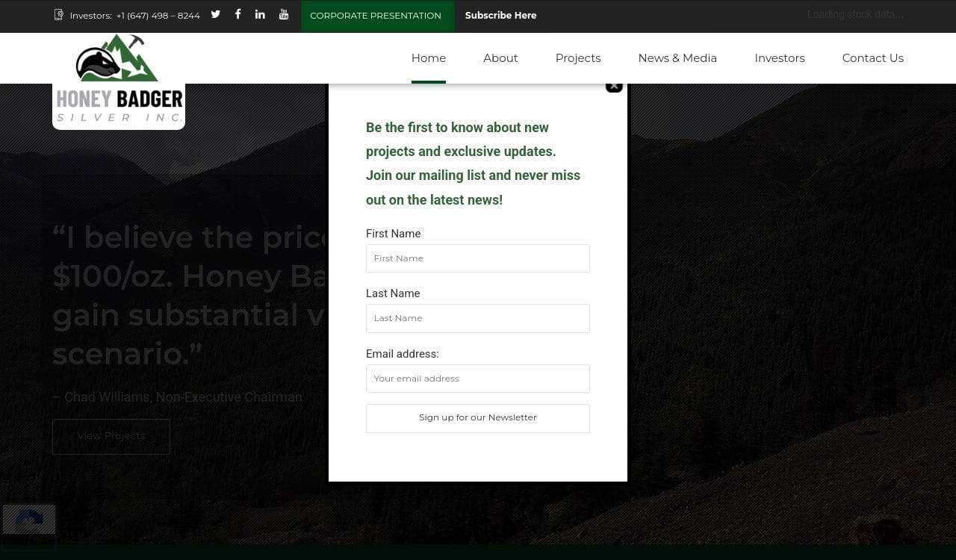Focus the First Name field

pos(478,258)
